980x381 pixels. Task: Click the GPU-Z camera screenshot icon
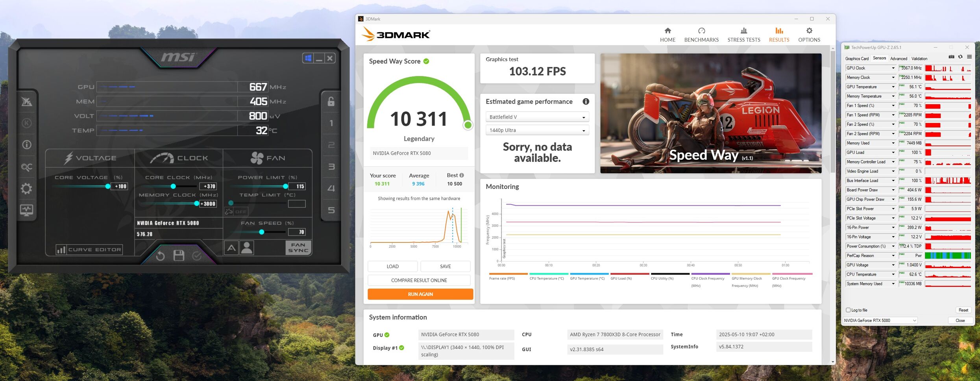point(951,57)
